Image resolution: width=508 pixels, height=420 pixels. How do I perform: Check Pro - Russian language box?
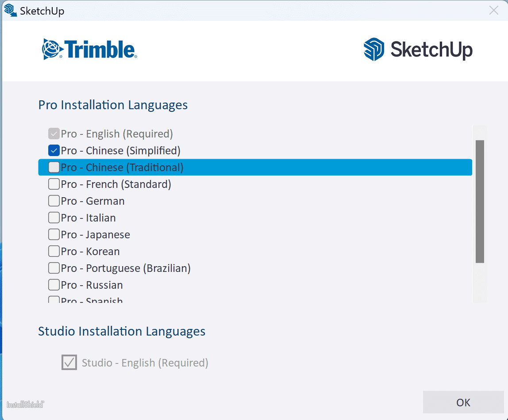tap(54, 285)
